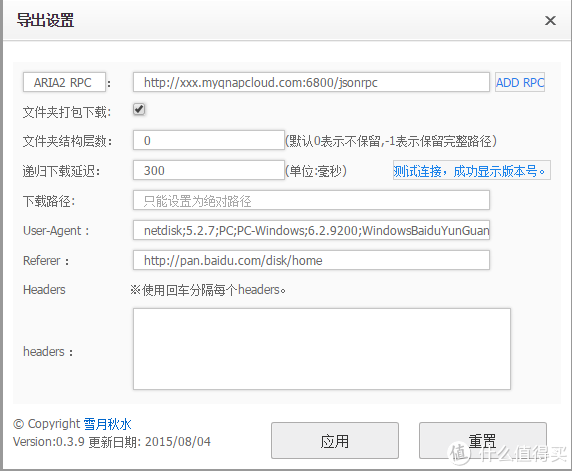
Task: Click the 应用 button
Action: 335,441
